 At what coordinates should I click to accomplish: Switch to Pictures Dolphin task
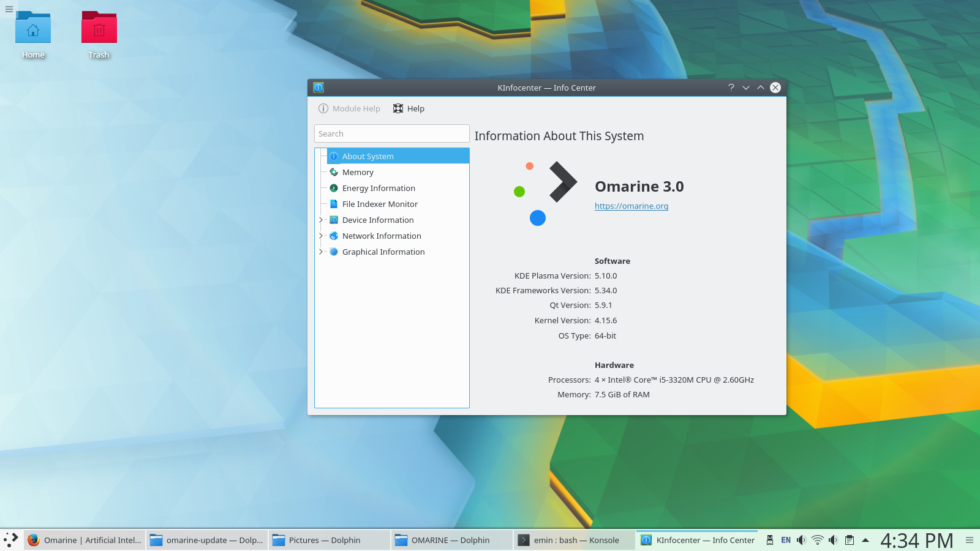pyautogui.click(x=330, y=540)
